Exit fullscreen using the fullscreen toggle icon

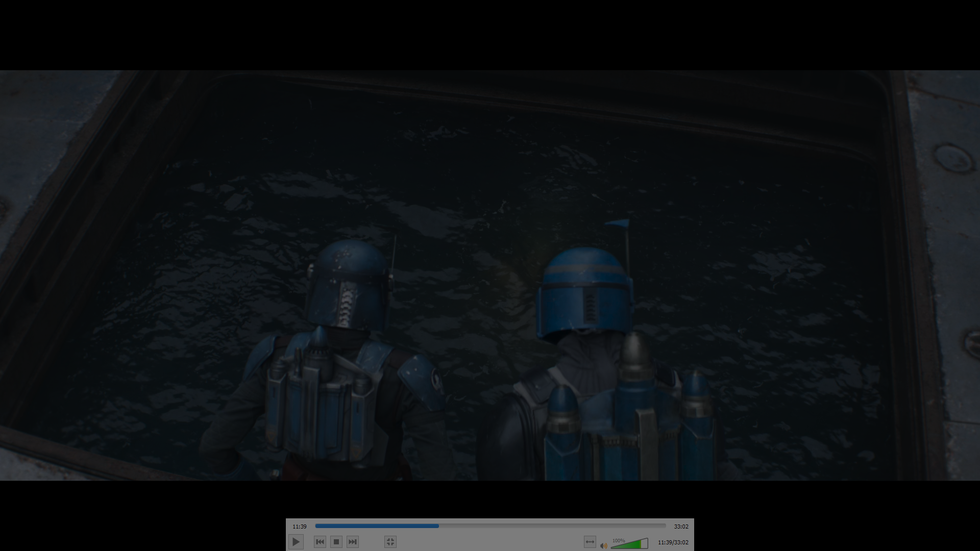(390, 542)
